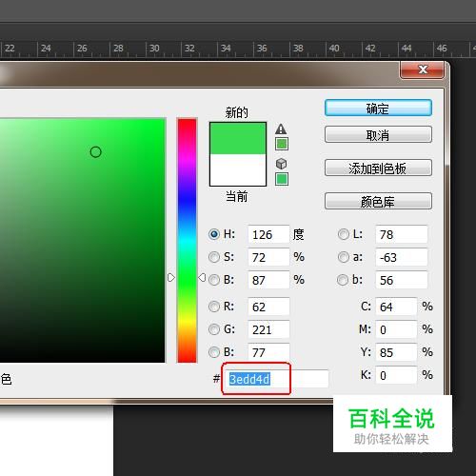
Task: Click the vertical hue spectrum slider bar
Action: click(187, 241)
